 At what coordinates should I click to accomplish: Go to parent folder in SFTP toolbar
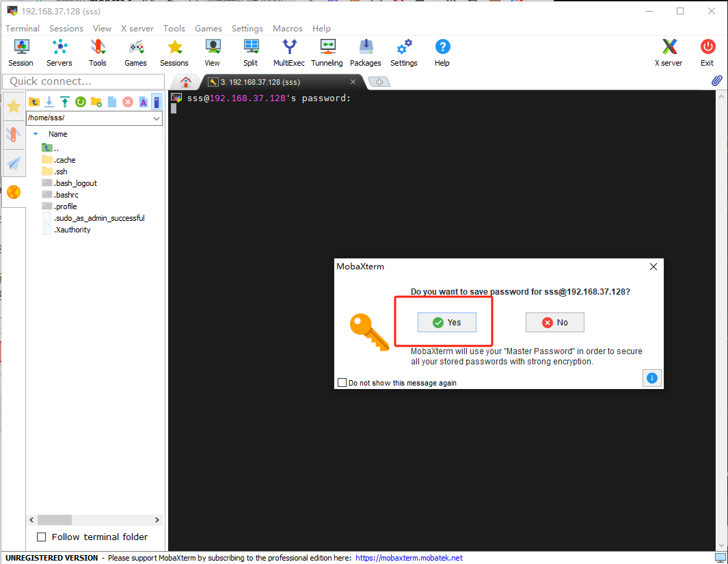pos(34,102)
